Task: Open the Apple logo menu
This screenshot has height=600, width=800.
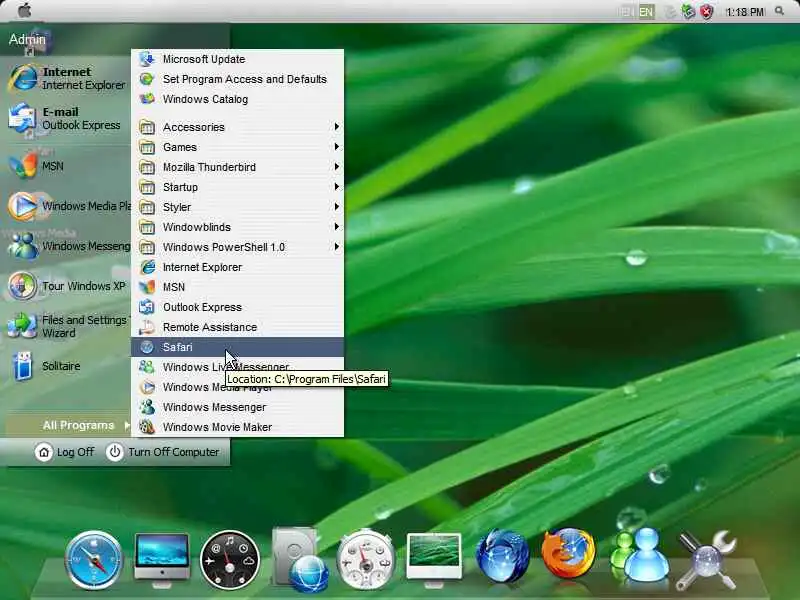Action: [23, 10]
